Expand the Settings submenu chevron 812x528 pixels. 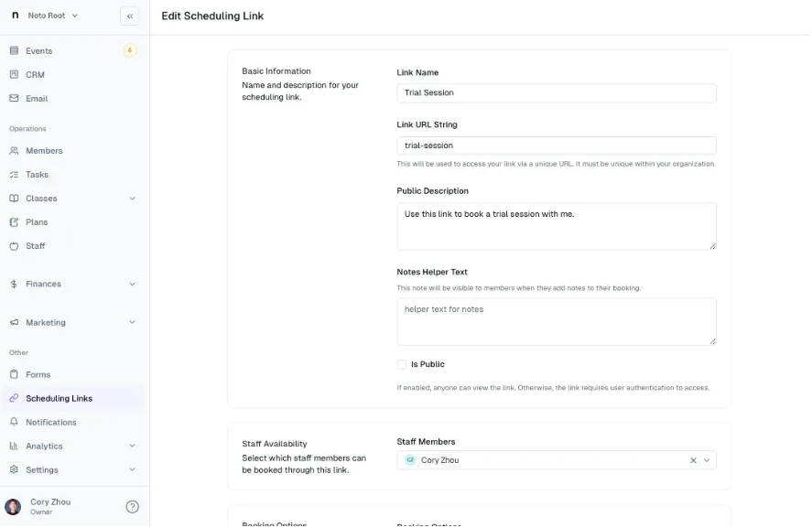pyautogui.click(x=132, y=469)
